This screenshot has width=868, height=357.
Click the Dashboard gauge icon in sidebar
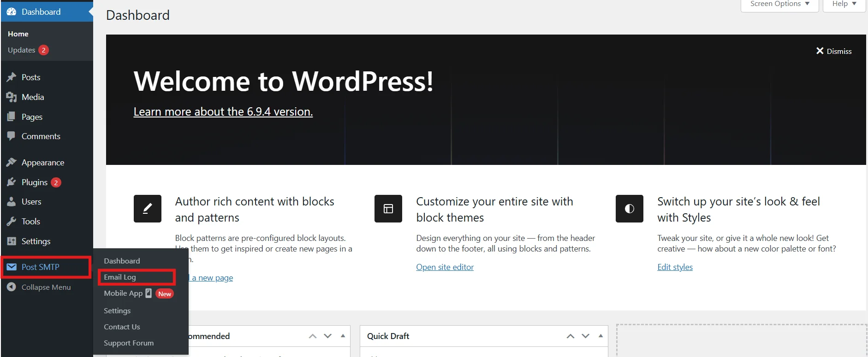pyautogui.click(x=12, y=12)
